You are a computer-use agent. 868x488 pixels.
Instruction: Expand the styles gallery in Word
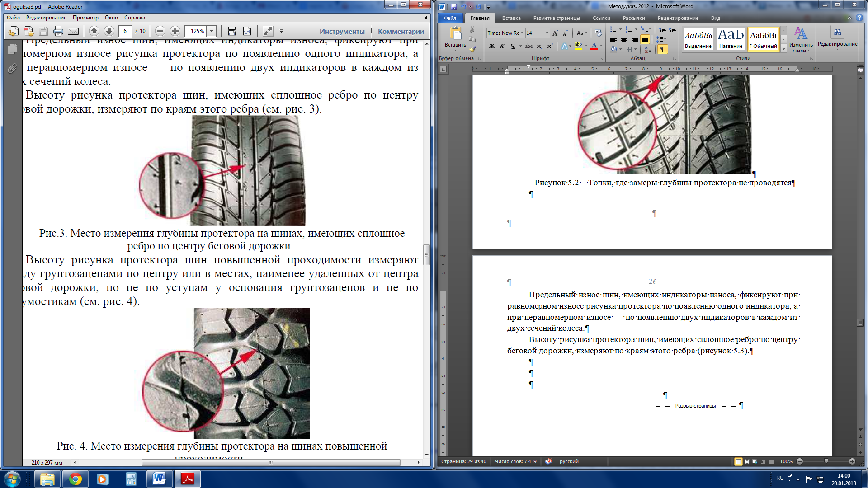784,49
